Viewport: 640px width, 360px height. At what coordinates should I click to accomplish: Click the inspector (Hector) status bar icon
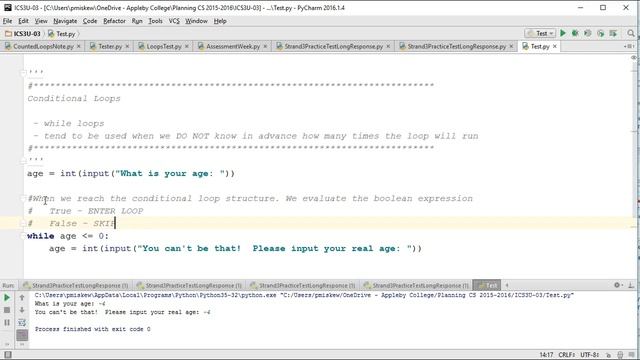click(x=620, y=355)
